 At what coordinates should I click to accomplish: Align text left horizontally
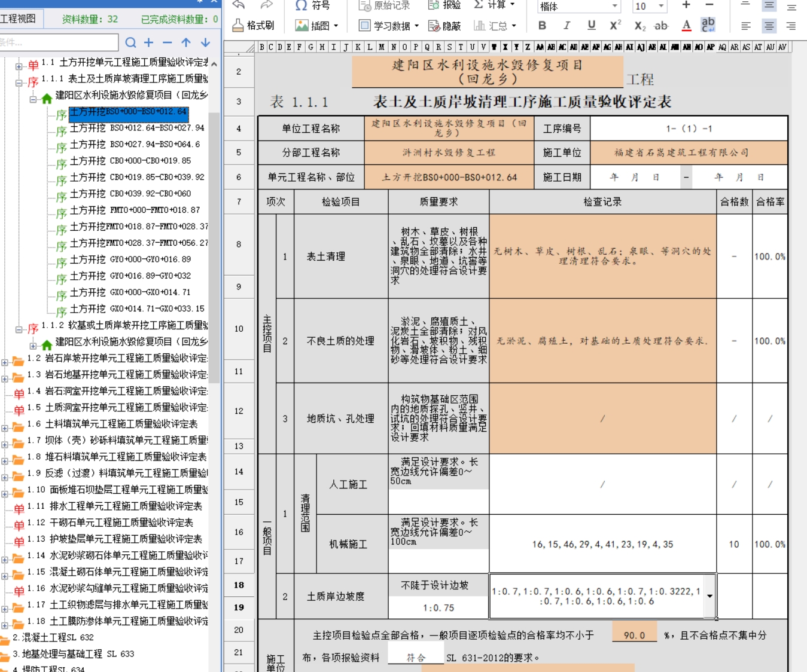(746, 26)
